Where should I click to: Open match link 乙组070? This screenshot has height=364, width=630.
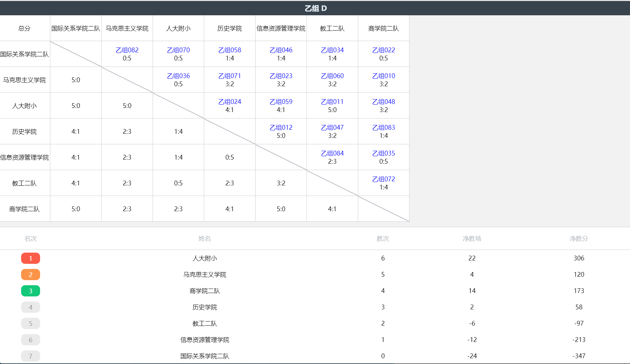[x=178, y=50]
